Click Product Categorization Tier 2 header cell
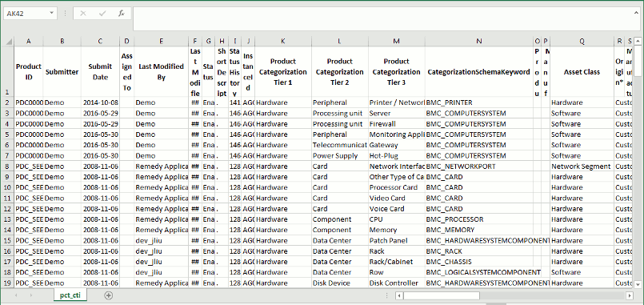 click(x=340, y=72)
